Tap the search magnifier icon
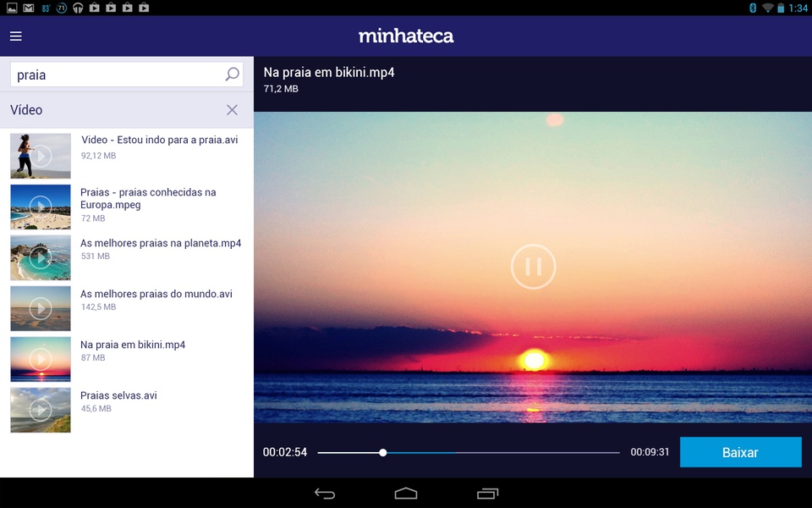Viewport: 812px width, 508px height. click(x=232, y=75)
